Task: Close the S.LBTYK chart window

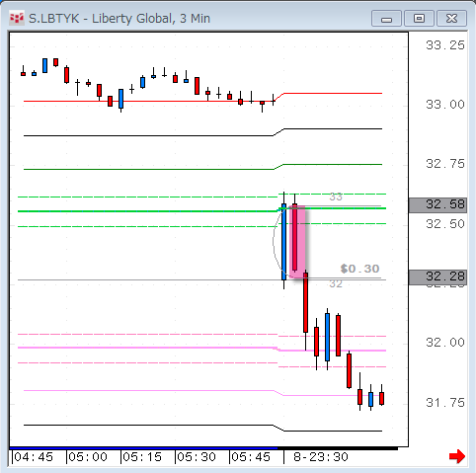Action: coord(451,19)
